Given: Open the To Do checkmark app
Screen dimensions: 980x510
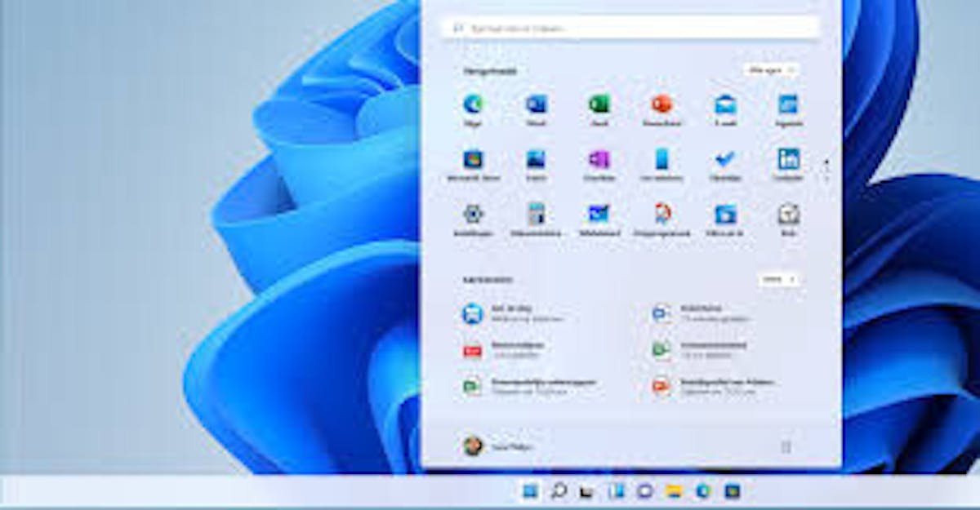Looking at the screenshot, I should 725,159.
